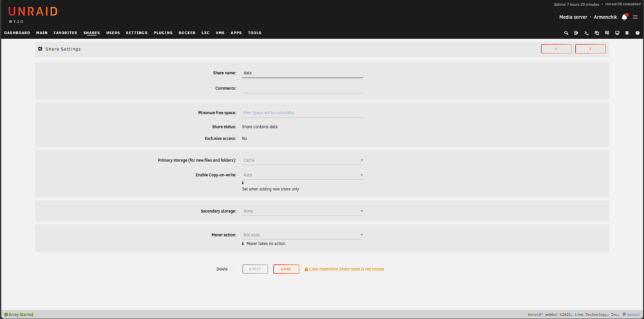
Task: Click the Done button
Action: click(286, 269)
